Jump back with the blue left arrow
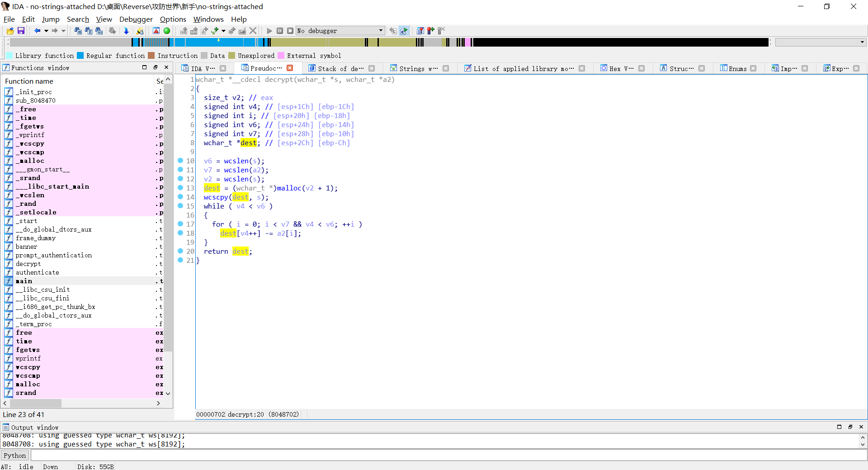Viewport: 868px width, 470px height. (38, 31)
